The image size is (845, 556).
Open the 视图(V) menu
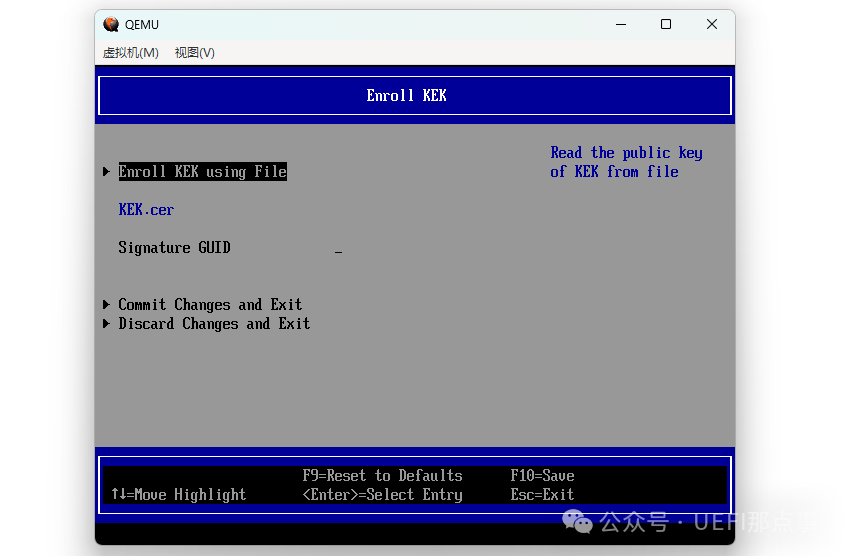(194, 53)
